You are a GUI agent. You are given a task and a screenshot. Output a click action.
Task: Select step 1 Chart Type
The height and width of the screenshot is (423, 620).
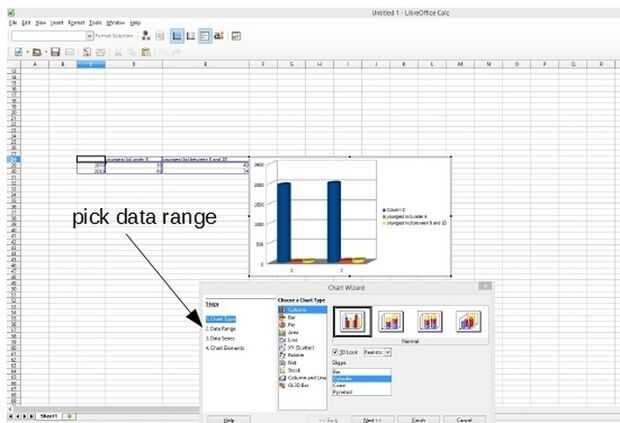pyautogui.click(x=221, y=319)
